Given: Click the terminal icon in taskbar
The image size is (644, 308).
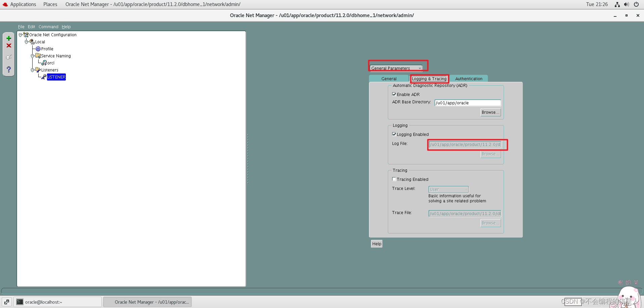Looking at the screenshot, I should click(x=20, y=302).
